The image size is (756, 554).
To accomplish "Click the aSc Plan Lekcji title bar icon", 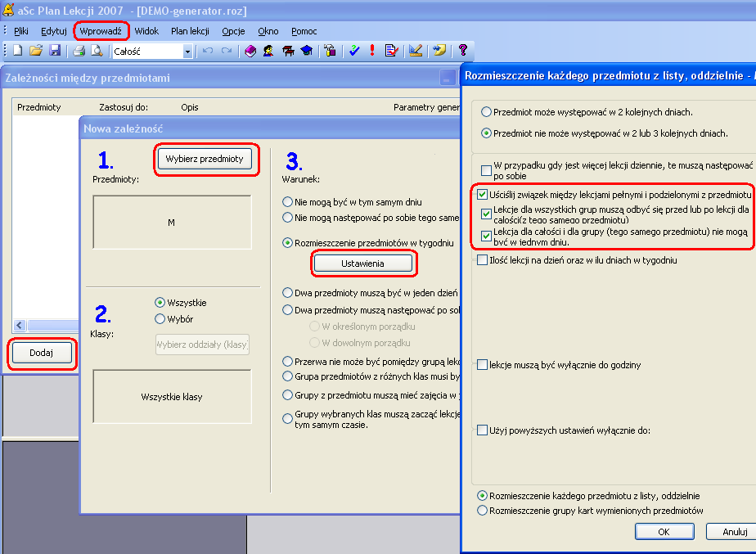I will tap(8, 10).
